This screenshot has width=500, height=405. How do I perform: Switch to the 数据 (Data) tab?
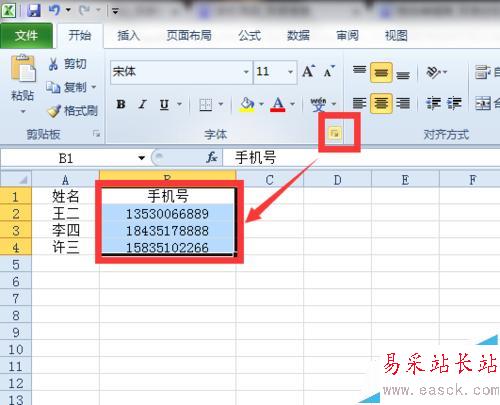coord(298,35)
